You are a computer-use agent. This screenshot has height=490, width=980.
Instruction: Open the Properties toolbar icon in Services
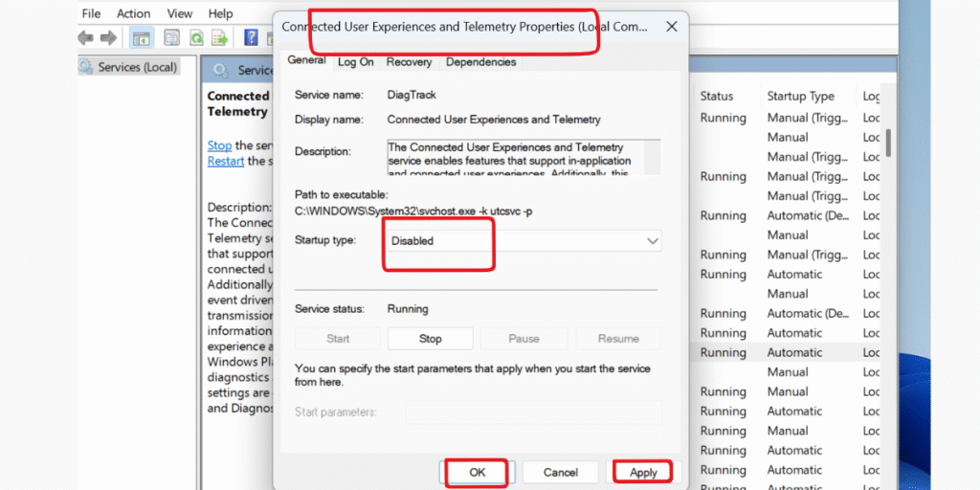(172, 37)
